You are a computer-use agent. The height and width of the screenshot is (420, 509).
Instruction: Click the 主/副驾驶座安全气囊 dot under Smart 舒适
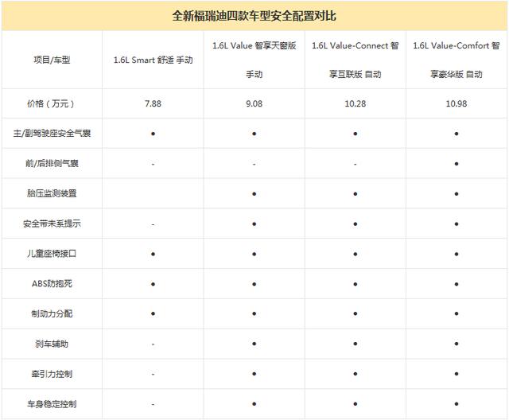153,134
